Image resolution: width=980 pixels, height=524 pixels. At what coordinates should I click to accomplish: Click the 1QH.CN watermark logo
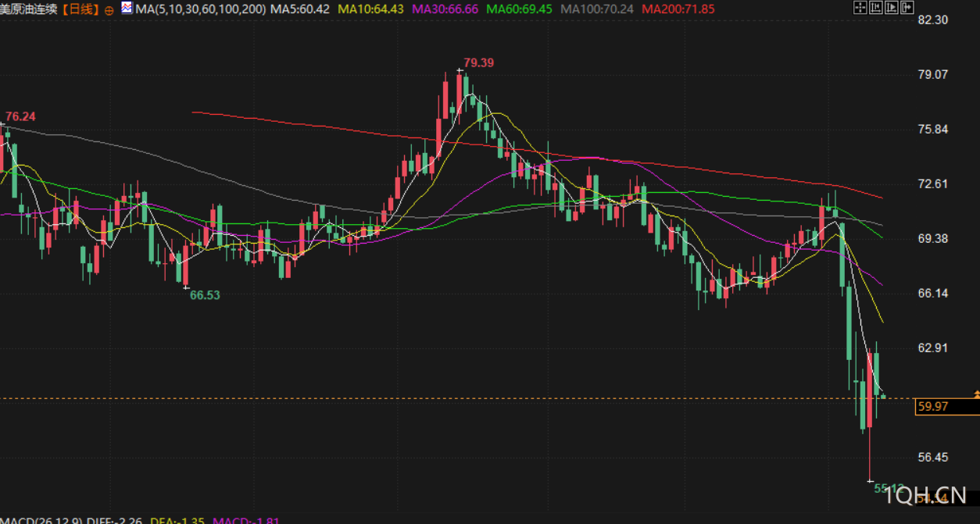[927, 495]
